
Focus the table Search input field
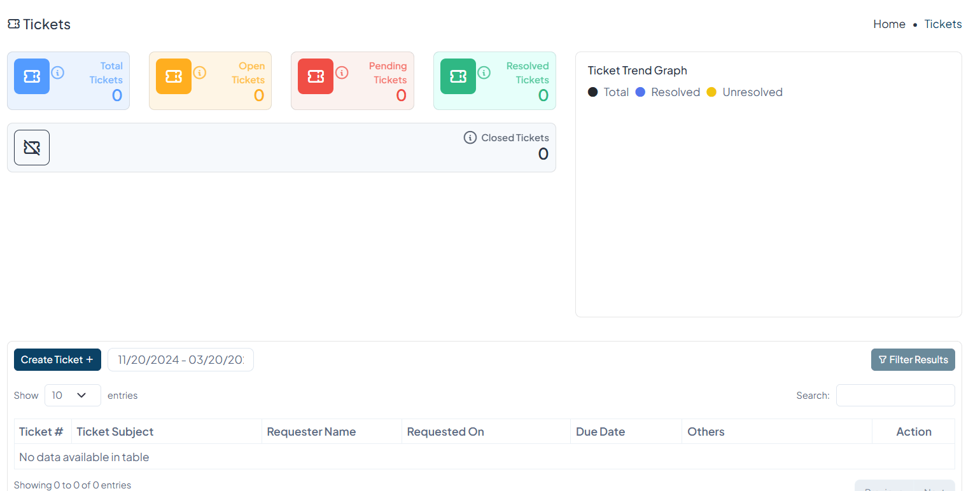click(x=895, y=395)
